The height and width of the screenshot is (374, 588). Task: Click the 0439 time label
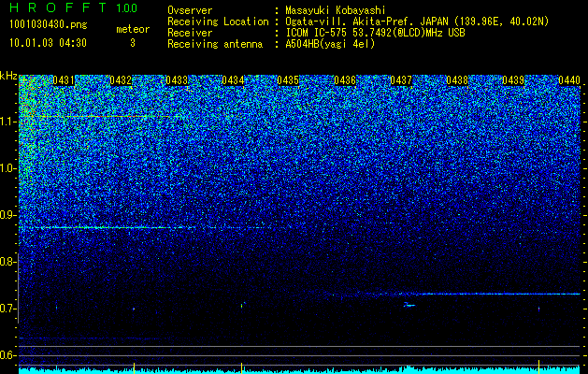click(x=513, y=80)
